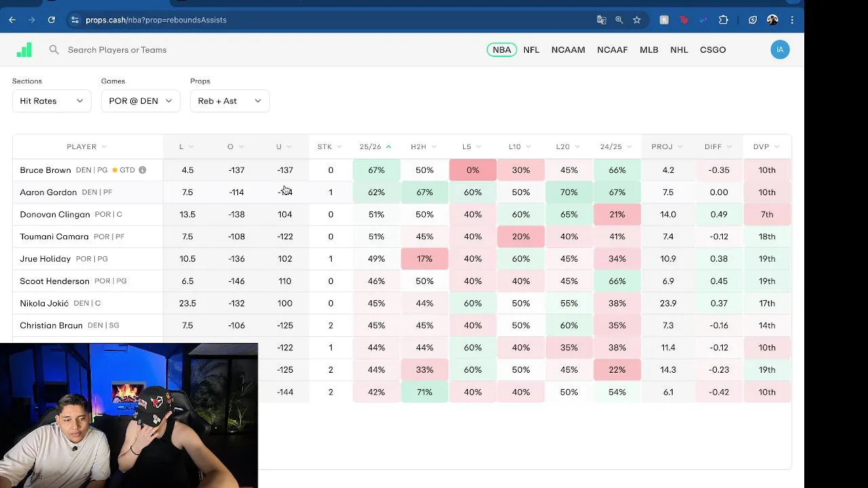
Task: Click Bruce Brown's red 0% L5 cell
Action: (x=473, y=170)
